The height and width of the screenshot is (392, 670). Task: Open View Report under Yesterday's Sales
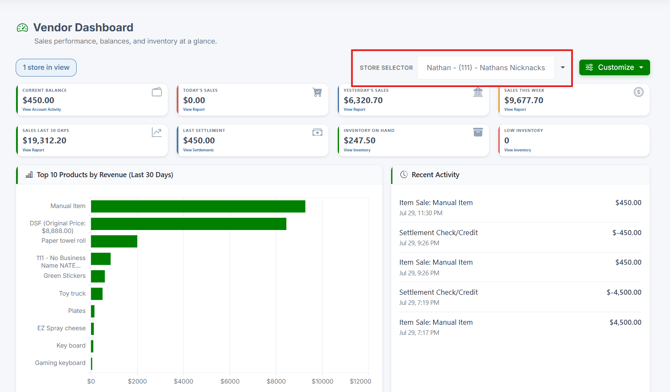click(x=354, y=109)
